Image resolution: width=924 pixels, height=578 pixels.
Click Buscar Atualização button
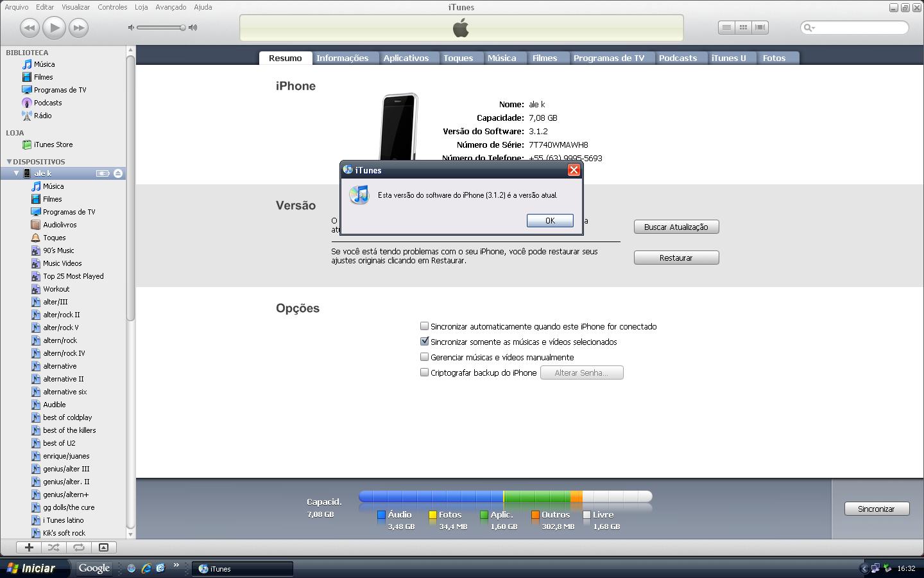pyautogui.click(x=676, y=227)
